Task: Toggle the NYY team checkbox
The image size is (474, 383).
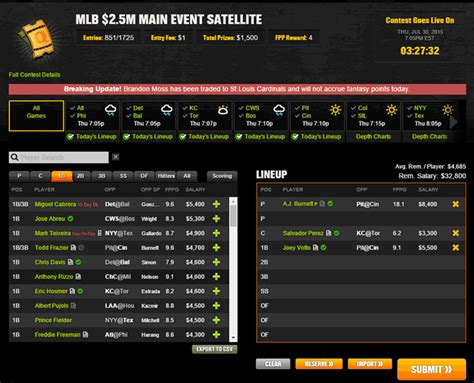Action: 410,108
